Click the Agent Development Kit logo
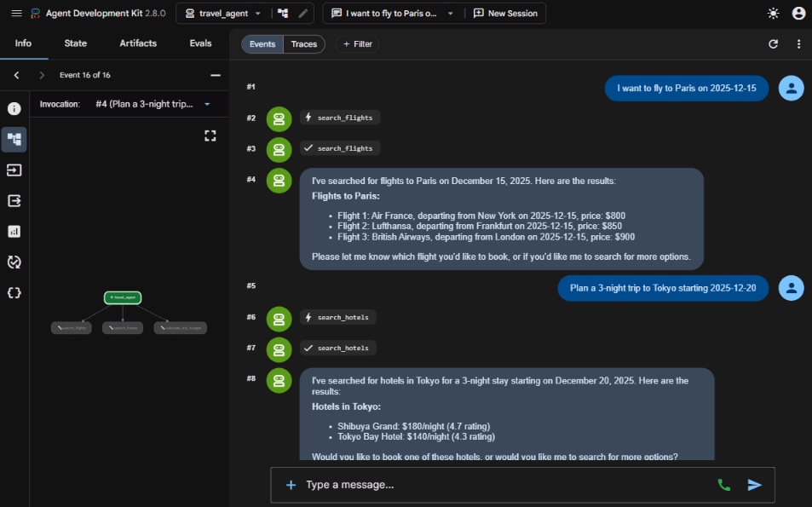 tap(35, 14)
